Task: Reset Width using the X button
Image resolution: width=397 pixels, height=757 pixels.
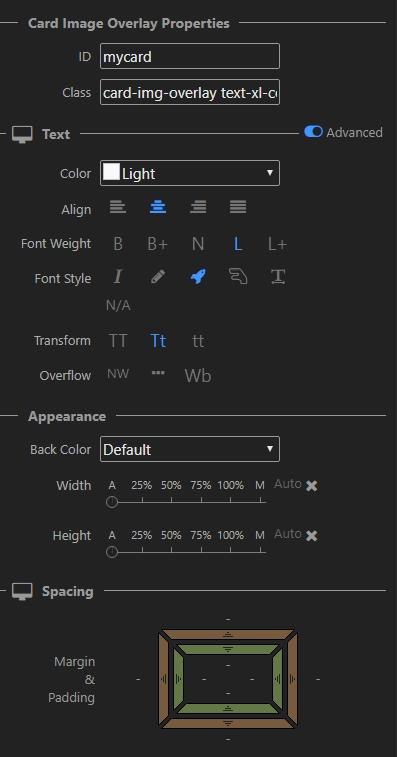Action: [312, 486]
